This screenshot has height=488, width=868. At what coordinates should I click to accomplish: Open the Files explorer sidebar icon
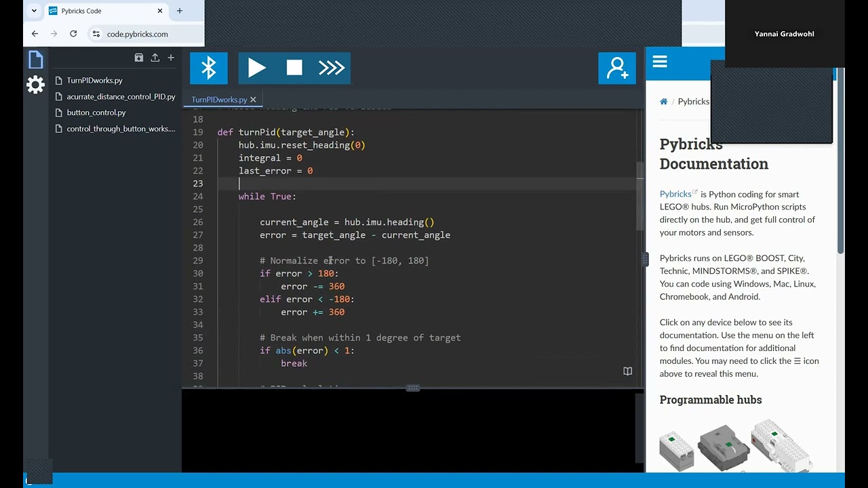pos(36,60)
